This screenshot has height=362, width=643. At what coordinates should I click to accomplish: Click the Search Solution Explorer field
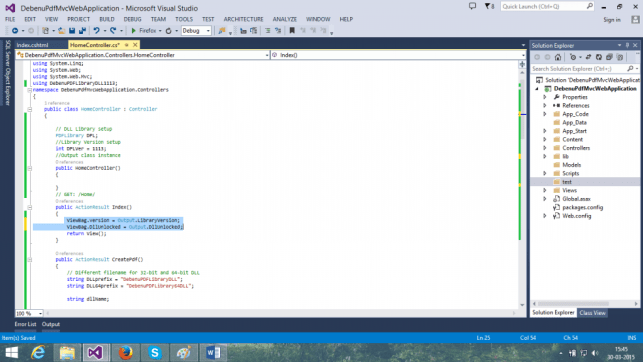579,69
